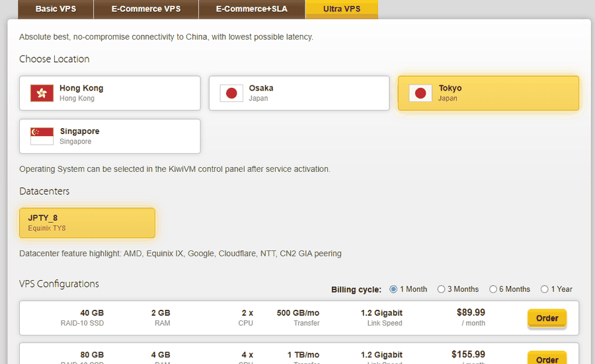595x364 pixels.
Task: Click the 80 GB storage value
Action: pyautogui.click(x=92, y=355)
